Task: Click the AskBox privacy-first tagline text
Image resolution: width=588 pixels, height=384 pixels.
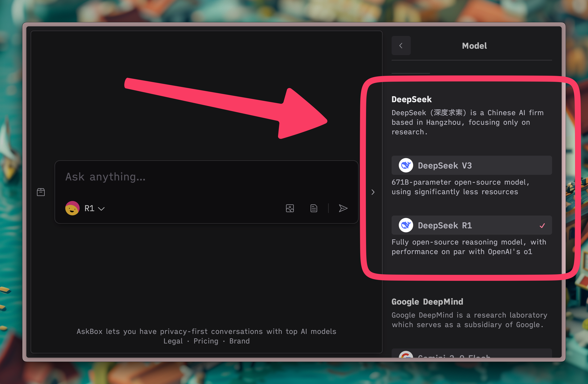Action: point(206,331)
